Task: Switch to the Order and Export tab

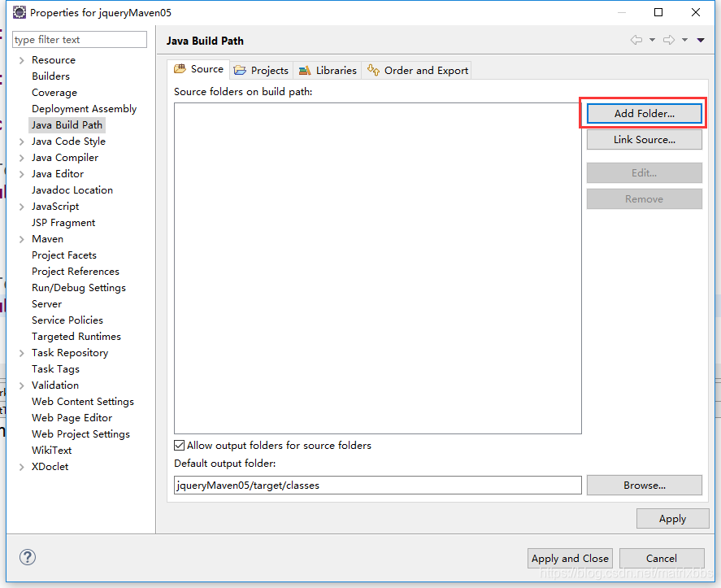Action: (418, 71)
